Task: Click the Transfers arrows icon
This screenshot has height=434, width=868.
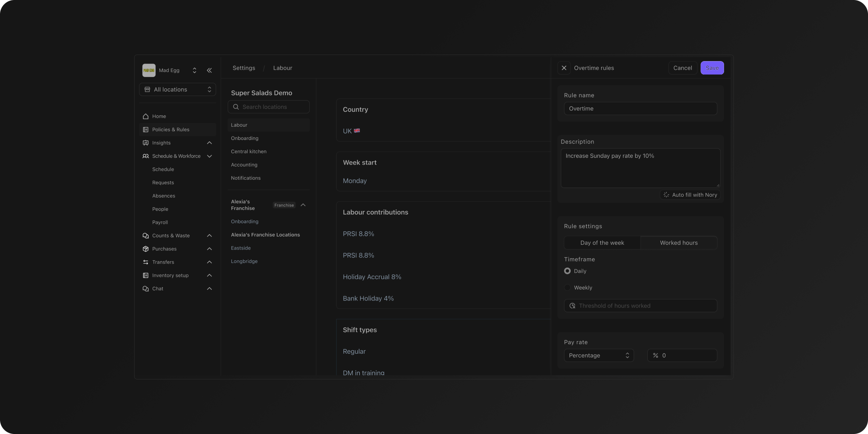Action: (x=146, y=262)
